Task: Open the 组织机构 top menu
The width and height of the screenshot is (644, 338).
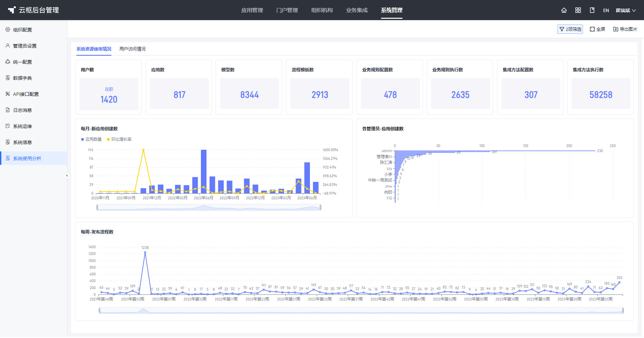Action: [x=322, y=10]
